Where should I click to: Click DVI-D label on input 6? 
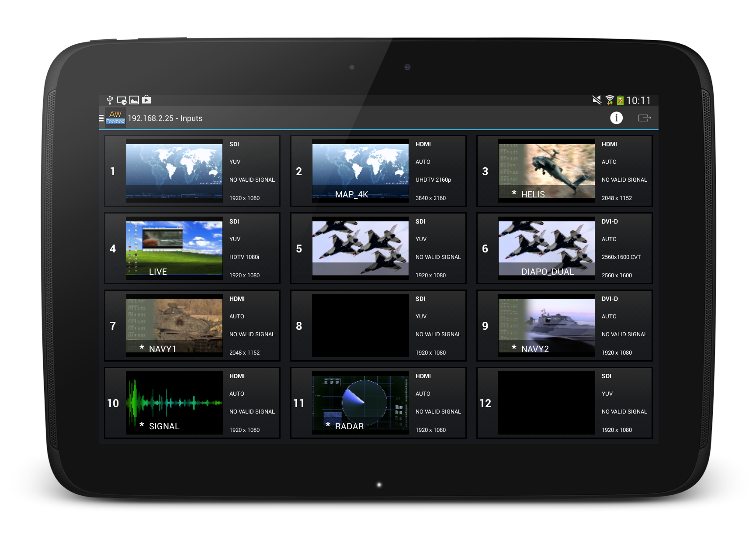click(x=610, y=222)
